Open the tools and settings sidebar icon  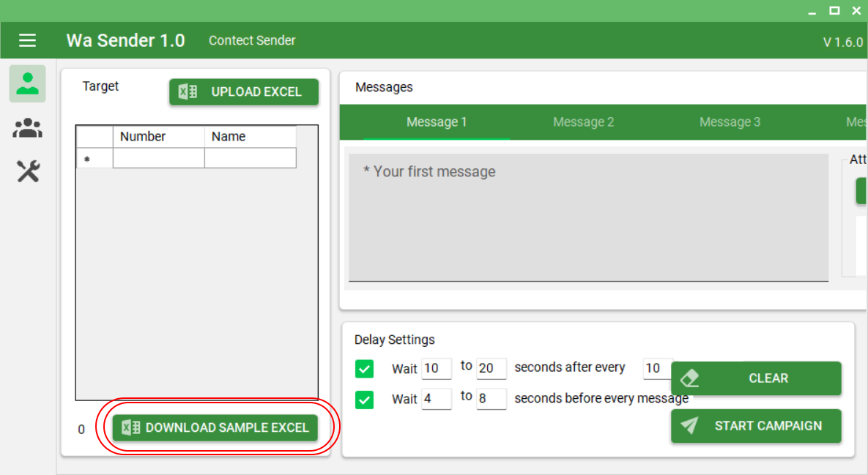click(x=28, y=172)
